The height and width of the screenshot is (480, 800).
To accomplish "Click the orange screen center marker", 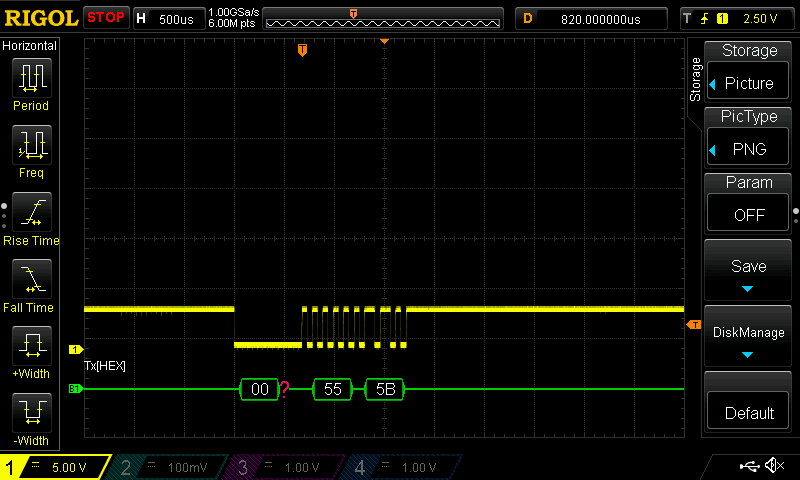I will pos(384,41).
